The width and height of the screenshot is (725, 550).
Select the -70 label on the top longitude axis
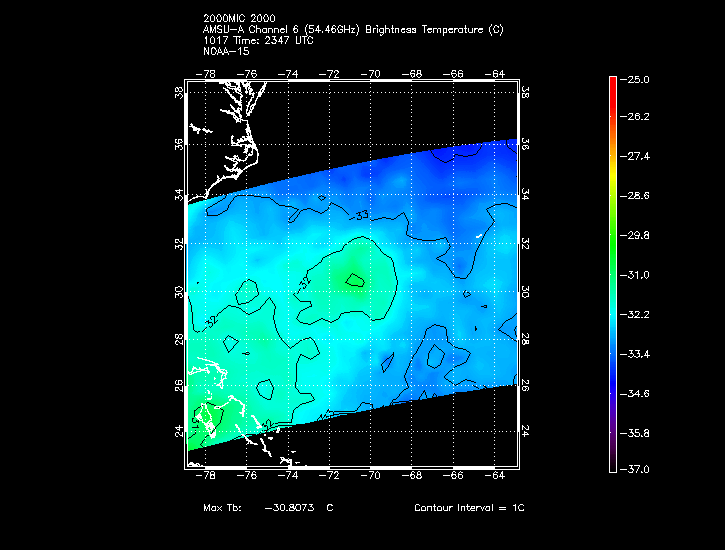point(370,74)
